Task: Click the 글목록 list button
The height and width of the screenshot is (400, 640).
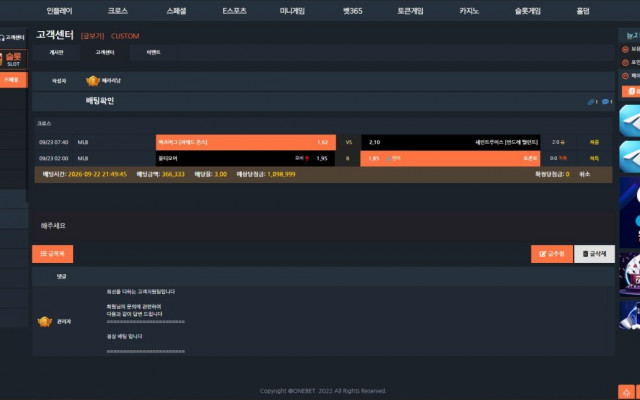Action: (53, 254)
